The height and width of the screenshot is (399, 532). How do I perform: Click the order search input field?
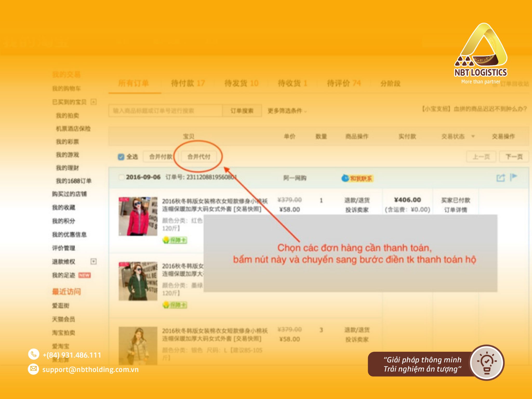tap(165, 111)
